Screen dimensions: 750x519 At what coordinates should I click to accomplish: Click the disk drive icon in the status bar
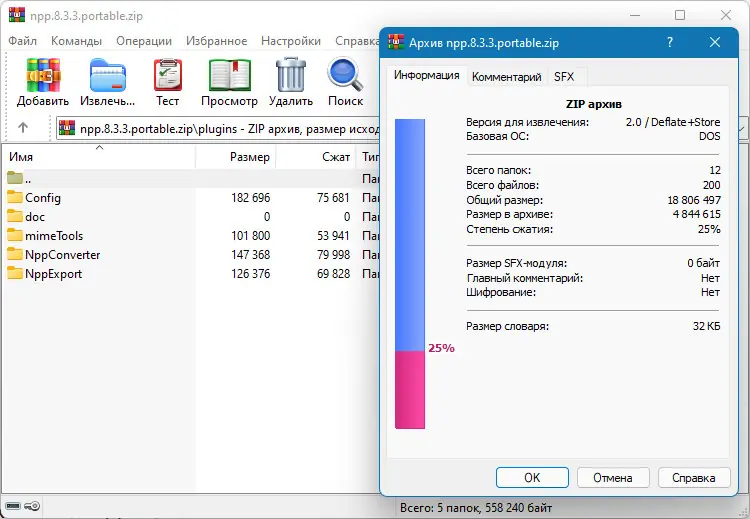[x=12, y=506]
